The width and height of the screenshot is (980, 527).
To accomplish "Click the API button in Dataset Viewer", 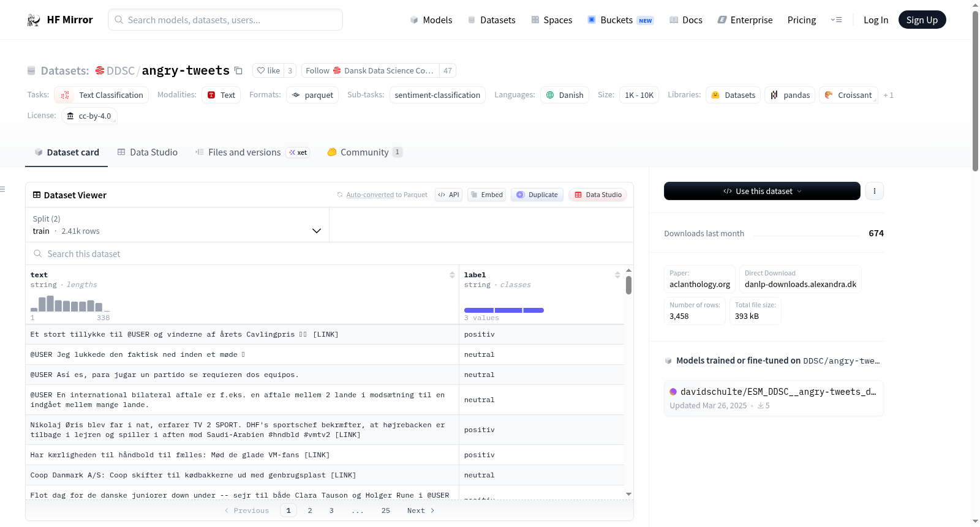I will click(x=448, y=195).
